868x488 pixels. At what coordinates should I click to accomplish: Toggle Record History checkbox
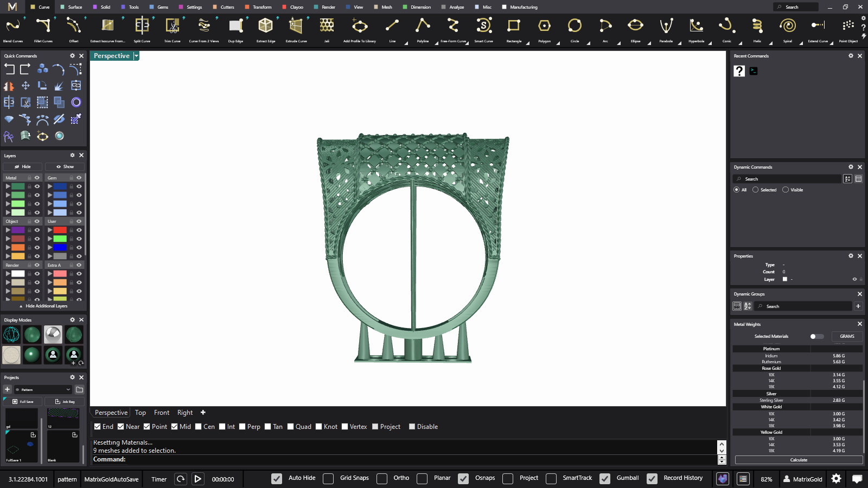click(652, 479)
